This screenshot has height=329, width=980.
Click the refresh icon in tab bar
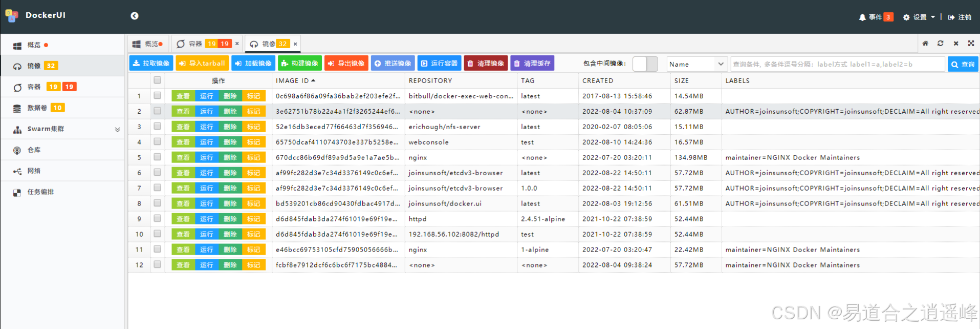[940, 44]
